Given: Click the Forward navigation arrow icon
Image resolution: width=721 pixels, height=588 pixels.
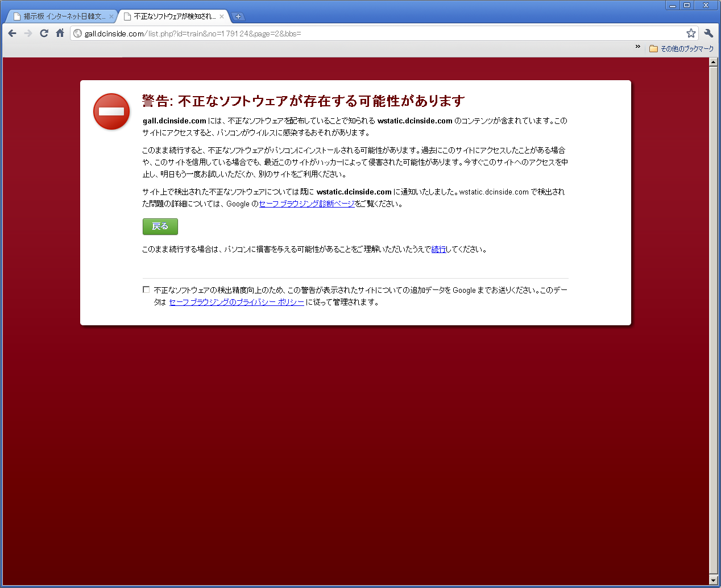Looking at the screenshot, I should [x=28, y=34].
